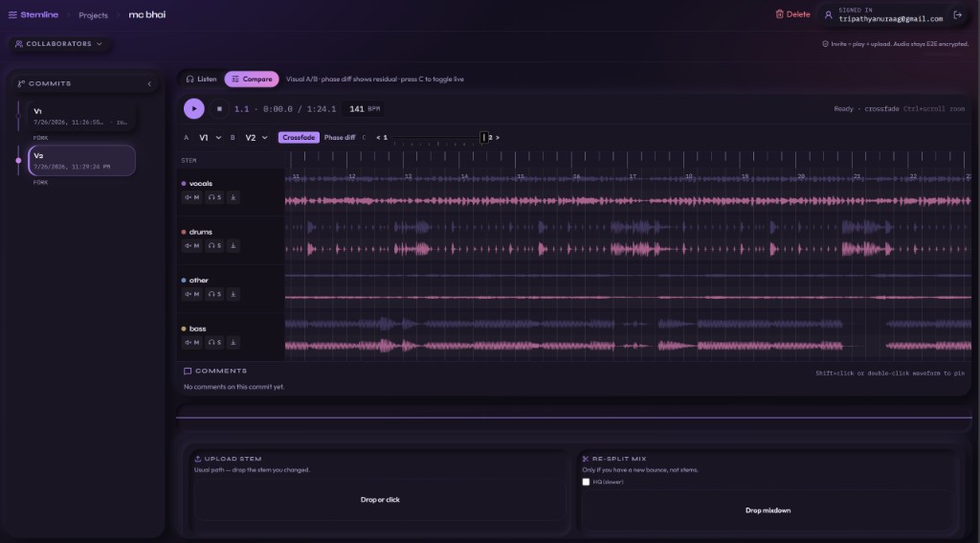This screenshot has width=980, height=543.
Task: Switch to the Compare tab
Action: pyautogui.click(x=252, y=79)
